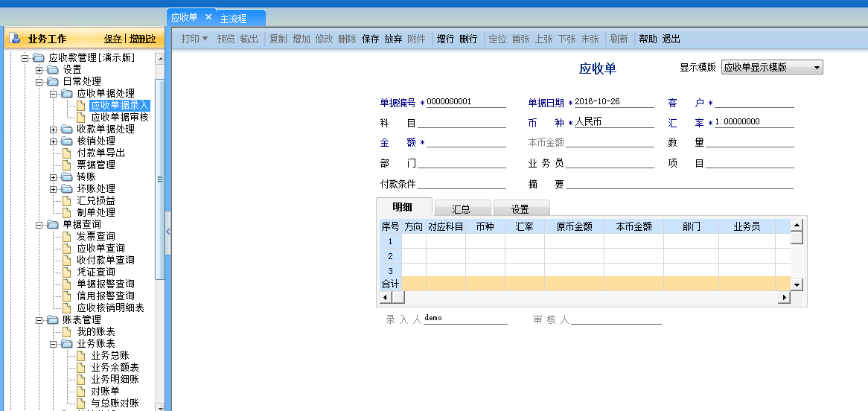This screenshot has height=411, width=868.
Task: Click the document icon beside 凭证查询
Action: coord(67,272)
